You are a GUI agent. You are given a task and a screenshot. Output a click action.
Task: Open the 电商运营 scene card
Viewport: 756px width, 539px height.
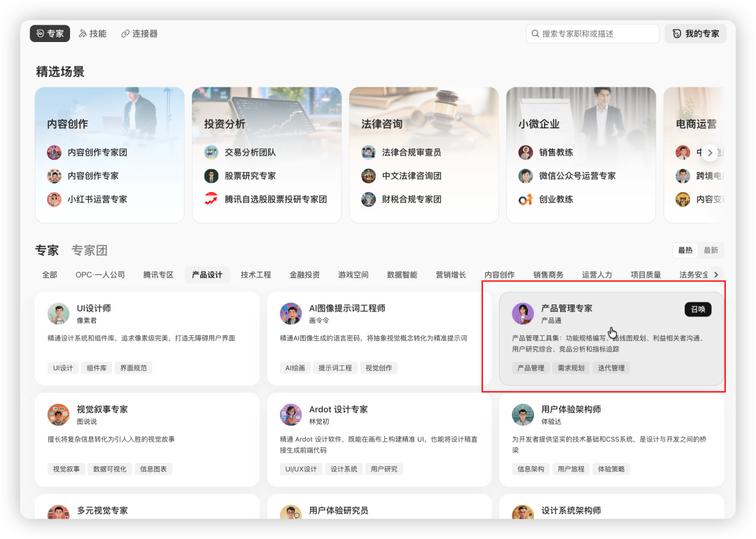(694, 155)
